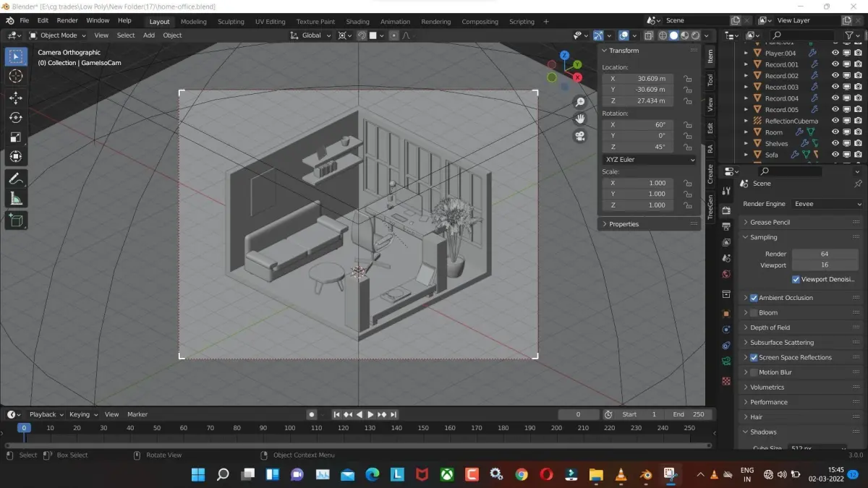Open the Playback popover in timeline
Viewport: 868px width, 488px height.
click(x=46, y=414)
